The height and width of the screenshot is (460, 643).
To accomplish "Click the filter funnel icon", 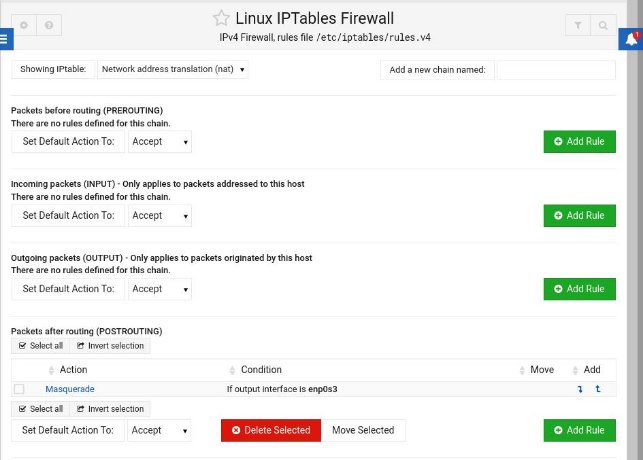I will (578, 25).
